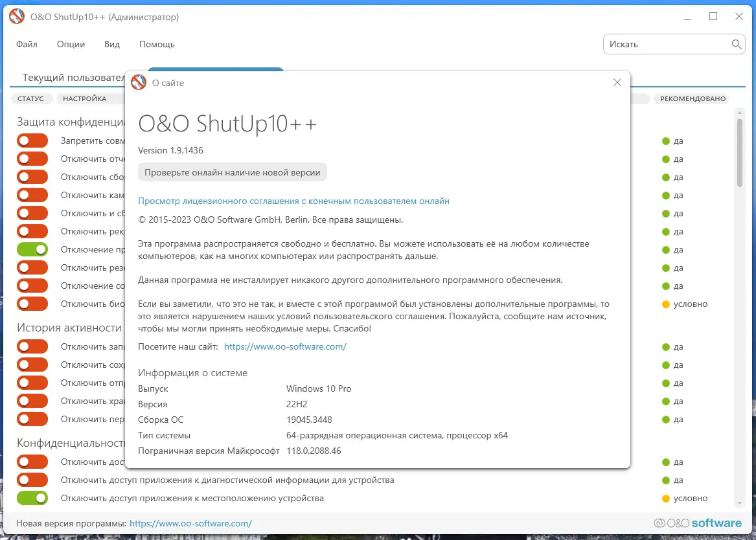
Task: Turn off the green Отключение пр switch
Action: pos(32,249)
